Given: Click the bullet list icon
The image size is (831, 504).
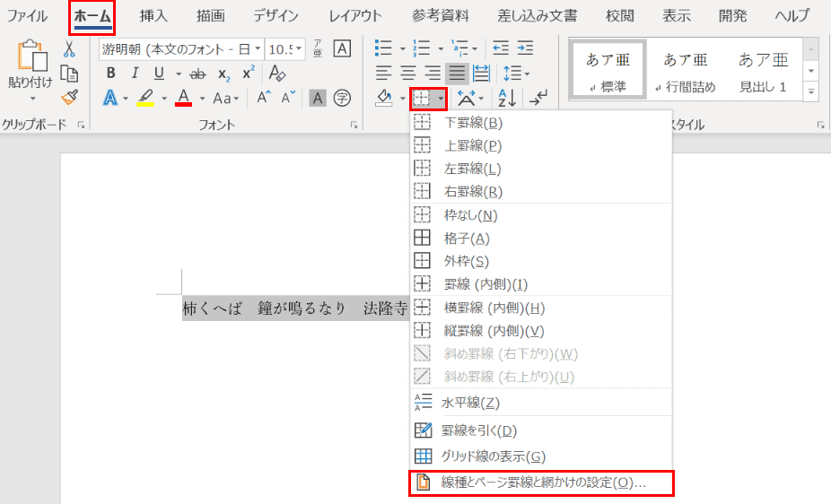Looking at the screenshot, I should point(384,48).
